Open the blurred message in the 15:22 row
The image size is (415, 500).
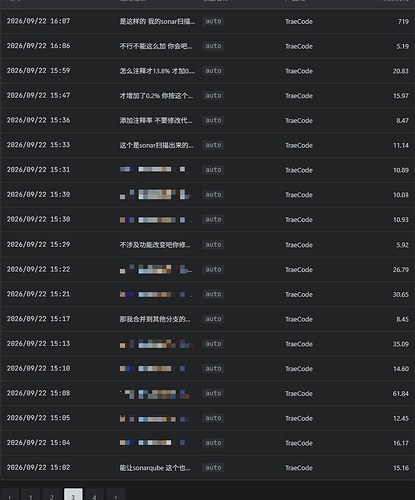click(156, 269)
